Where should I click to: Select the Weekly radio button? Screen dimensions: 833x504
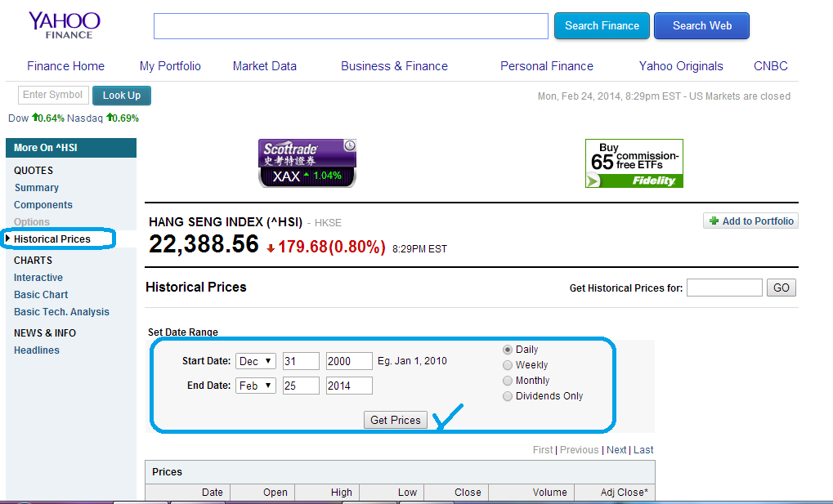coord(508,365)
